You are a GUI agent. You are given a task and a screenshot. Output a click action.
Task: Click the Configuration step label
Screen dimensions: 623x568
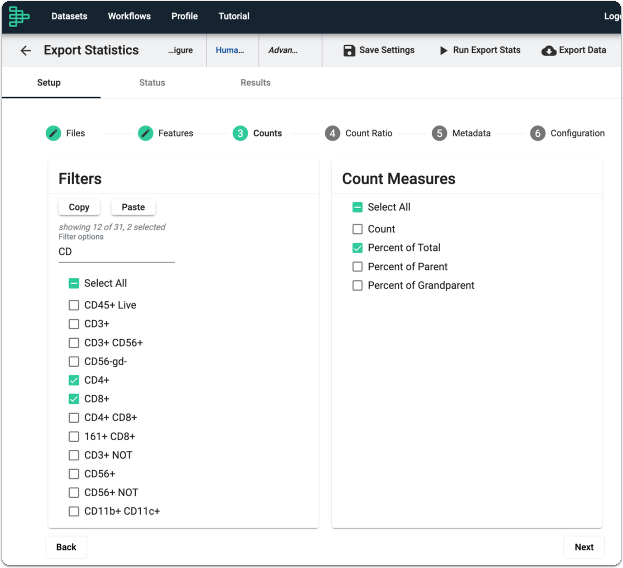577,133
